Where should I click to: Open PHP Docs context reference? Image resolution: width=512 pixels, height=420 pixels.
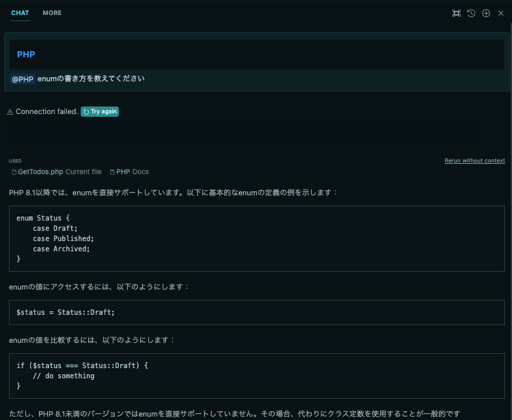point(129,171)
